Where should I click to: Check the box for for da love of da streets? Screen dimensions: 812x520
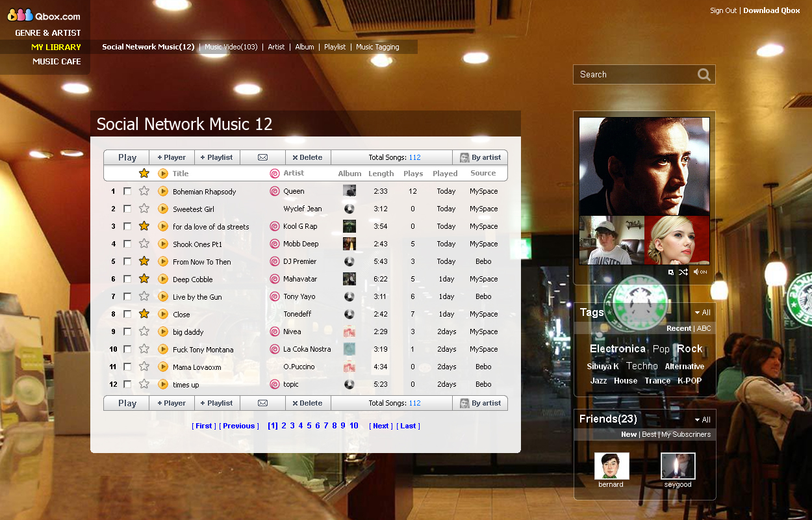click(127, 226)
